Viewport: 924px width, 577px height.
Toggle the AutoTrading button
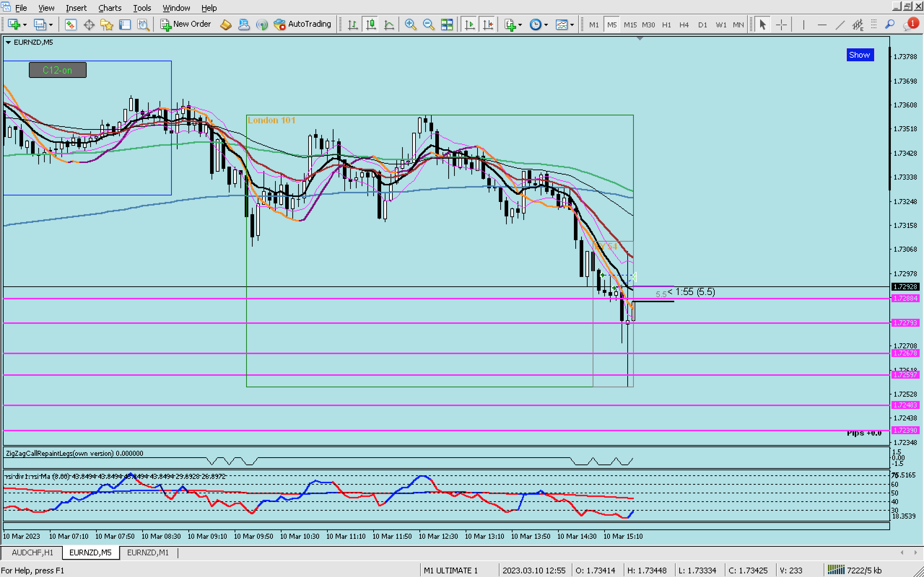(303, 25)
